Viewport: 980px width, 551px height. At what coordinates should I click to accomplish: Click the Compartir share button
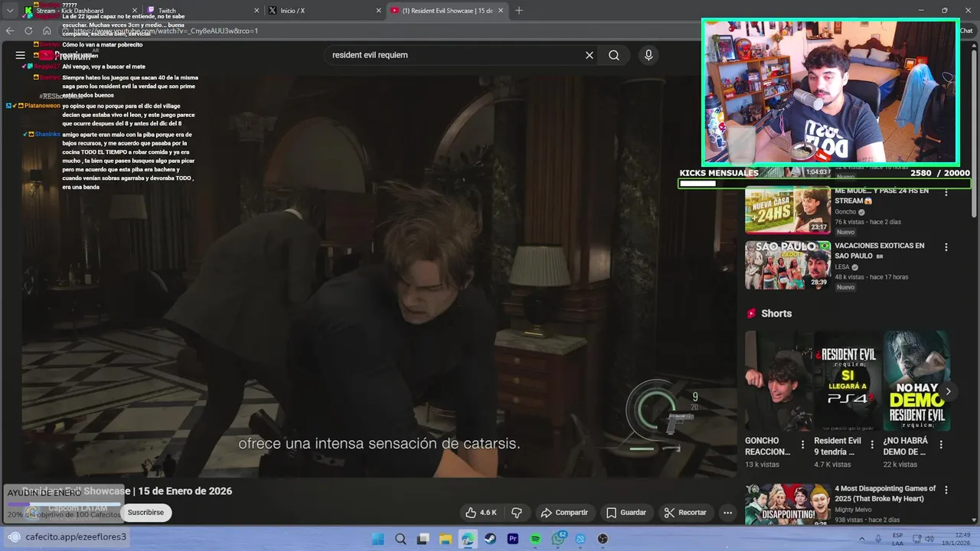coord(564,513)
